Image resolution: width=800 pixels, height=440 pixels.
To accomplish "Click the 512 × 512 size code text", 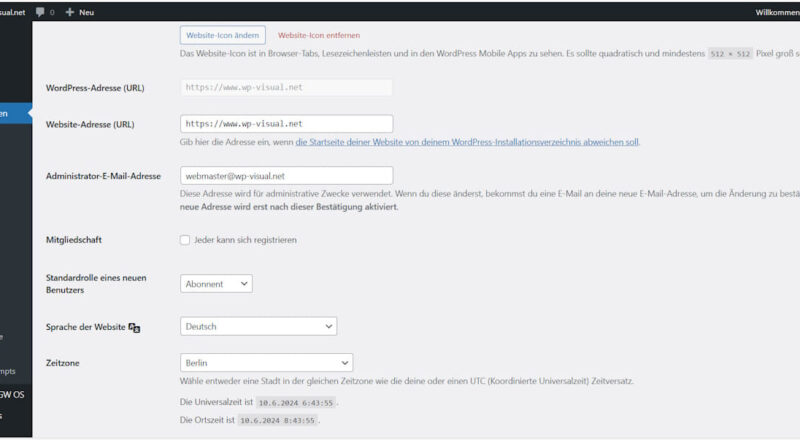I will click(730, 54).
